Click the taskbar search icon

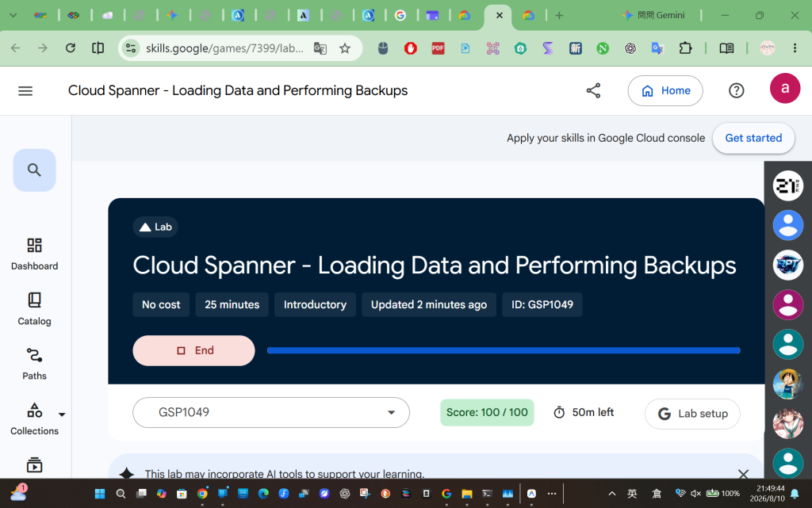(121, 494)
